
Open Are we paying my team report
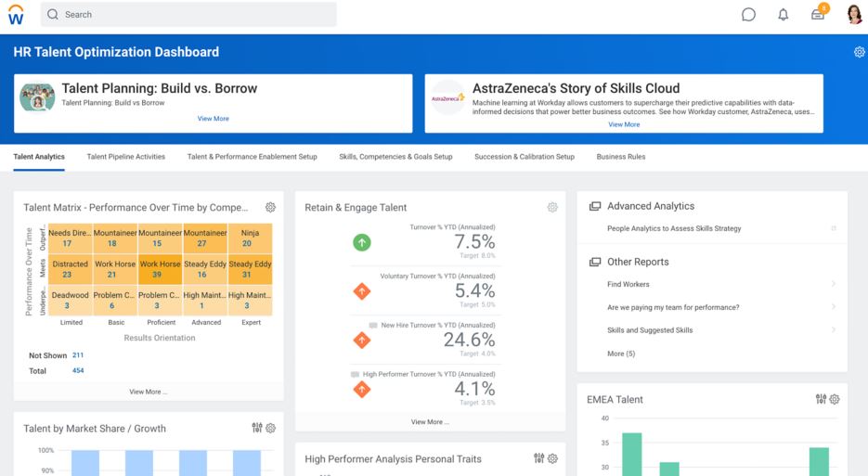tap(673, 307)
